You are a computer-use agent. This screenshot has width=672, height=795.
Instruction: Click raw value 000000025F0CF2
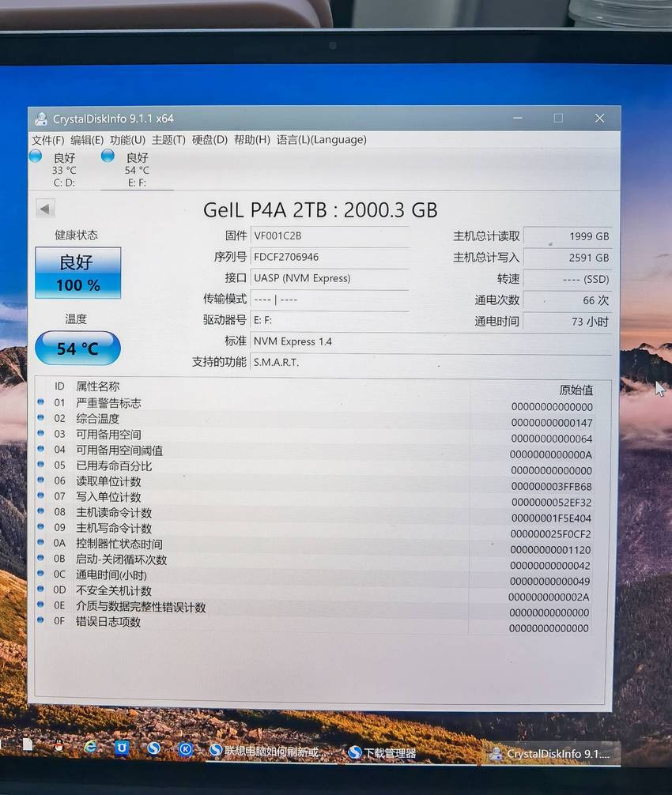(551, 534)
